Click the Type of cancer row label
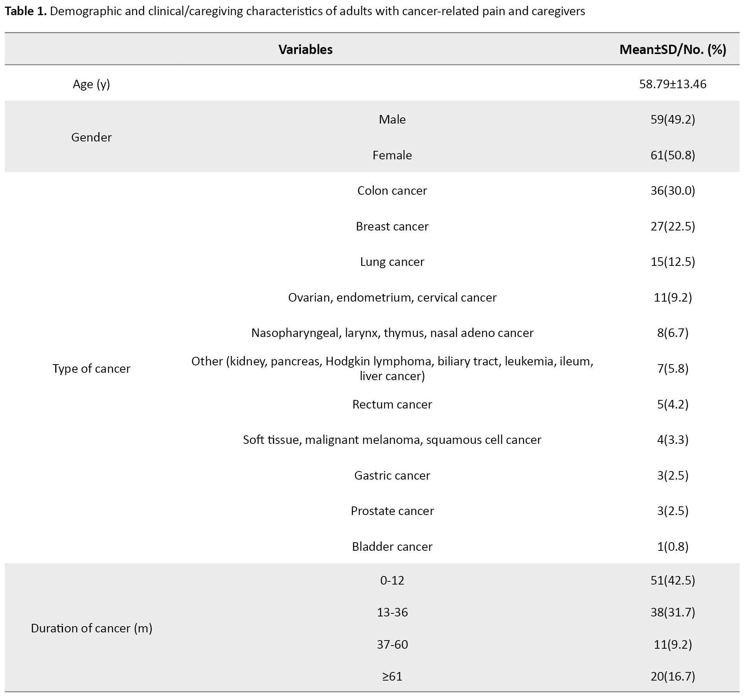 pyautogui.click(x=91, y=368)
